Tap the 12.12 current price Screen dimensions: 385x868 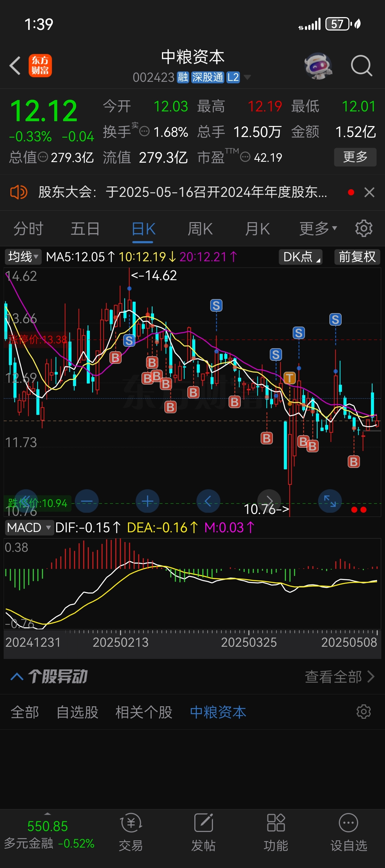[x=44, y=110]
